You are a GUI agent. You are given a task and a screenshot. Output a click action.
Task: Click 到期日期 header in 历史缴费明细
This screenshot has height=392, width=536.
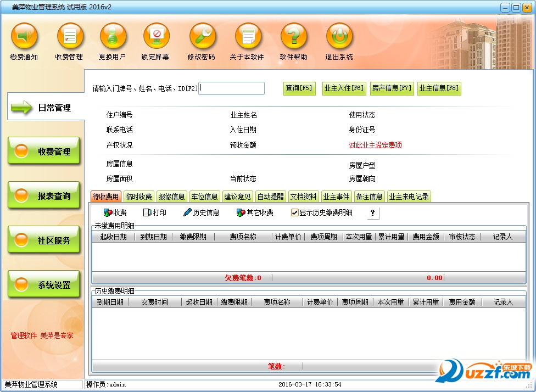(x=110, y=302)
